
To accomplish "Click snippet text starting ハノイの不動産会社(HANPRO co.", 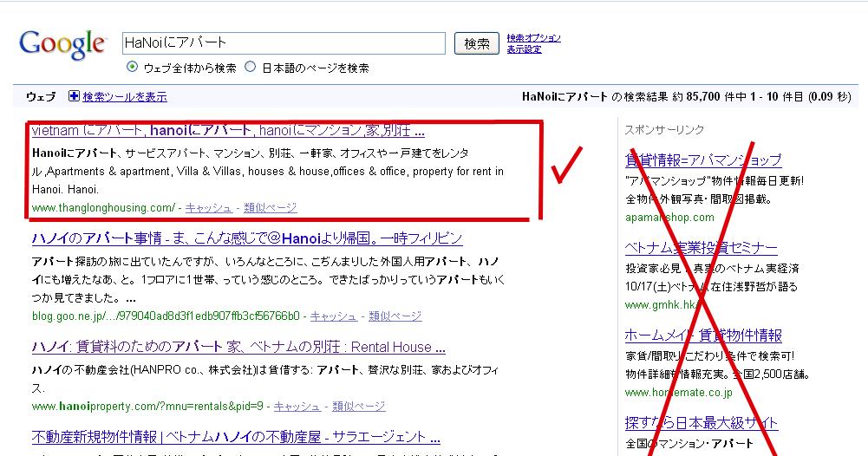I will (265, 379).
